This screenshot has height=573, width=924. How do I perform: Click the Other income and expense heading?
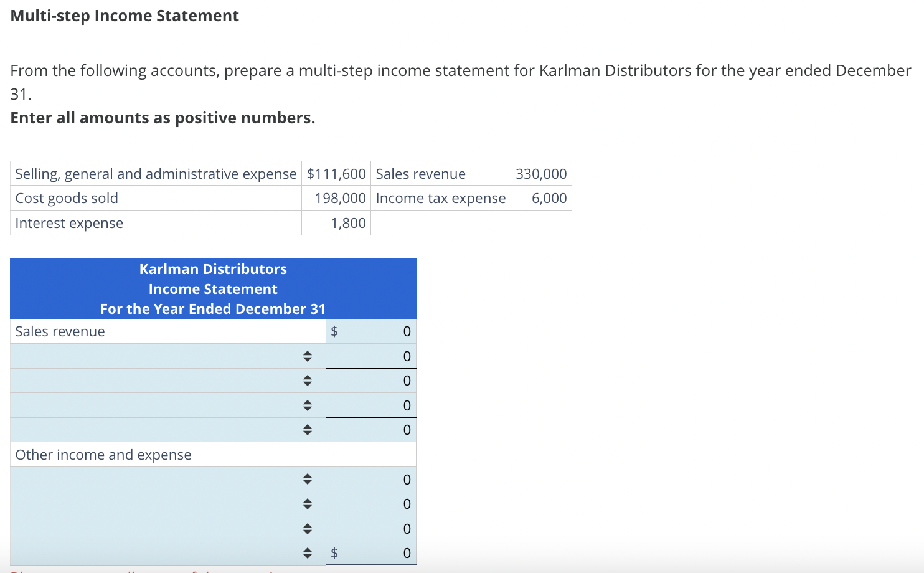(x=103, y=455)
